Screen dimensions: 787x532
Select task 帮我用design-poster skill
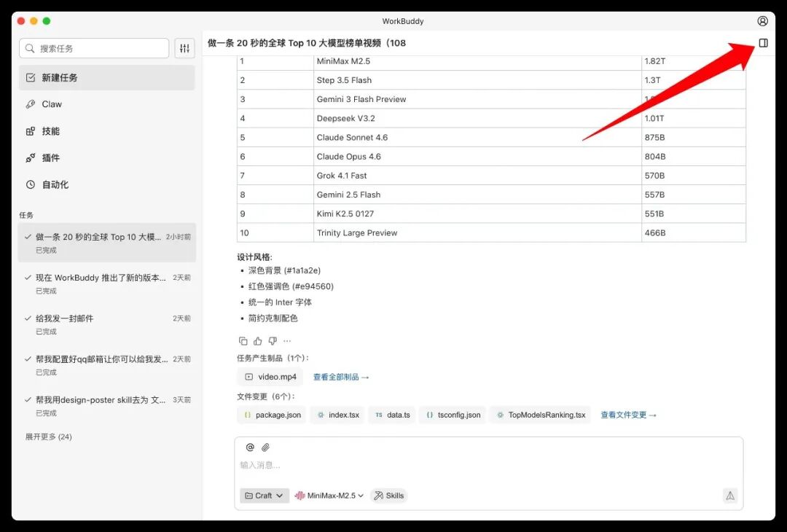pyautogui.click(x=107, y=405)
